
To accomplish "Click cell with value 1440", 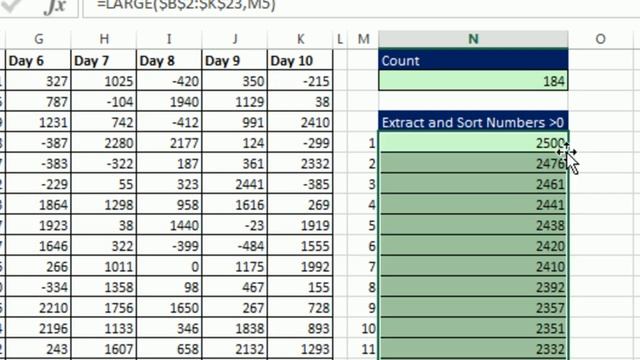I will tap(169, 225).
